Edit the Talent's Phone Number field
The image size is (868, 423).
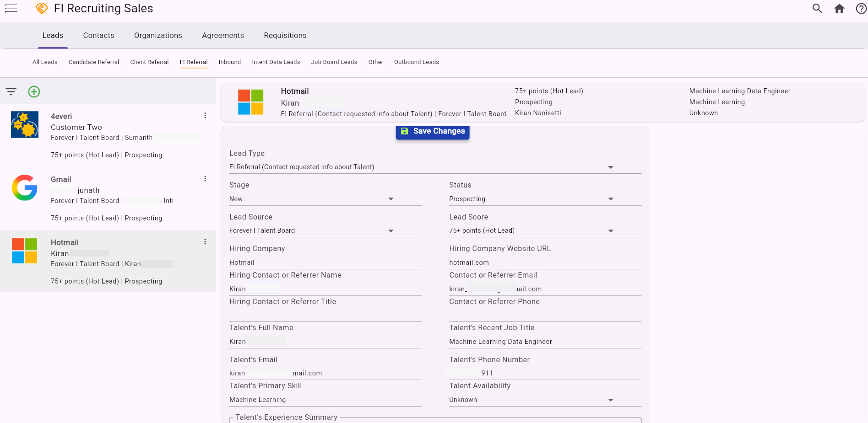(545, 373)
